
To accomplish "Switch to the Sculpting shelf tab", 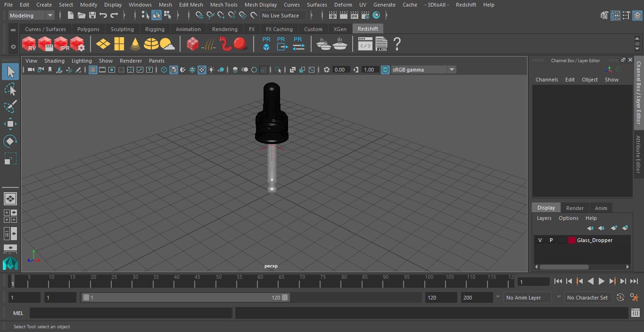I will (122, 29).
